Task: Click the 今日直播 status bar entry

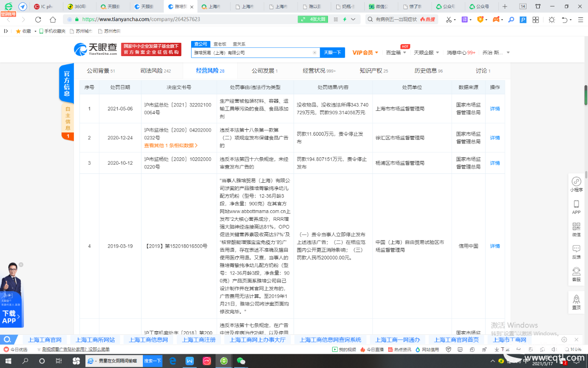Action: tap(372, 350)
